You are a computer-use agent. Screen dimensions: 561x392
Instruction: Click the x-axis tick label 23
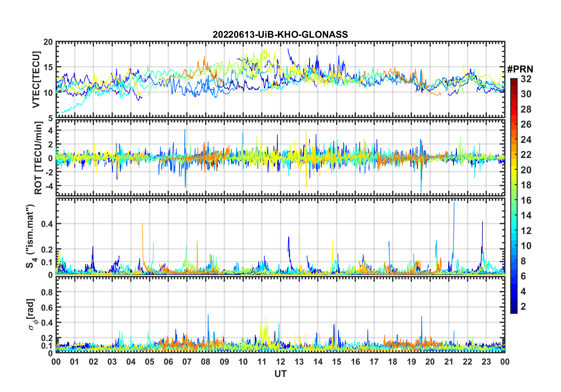pos(486,362)
